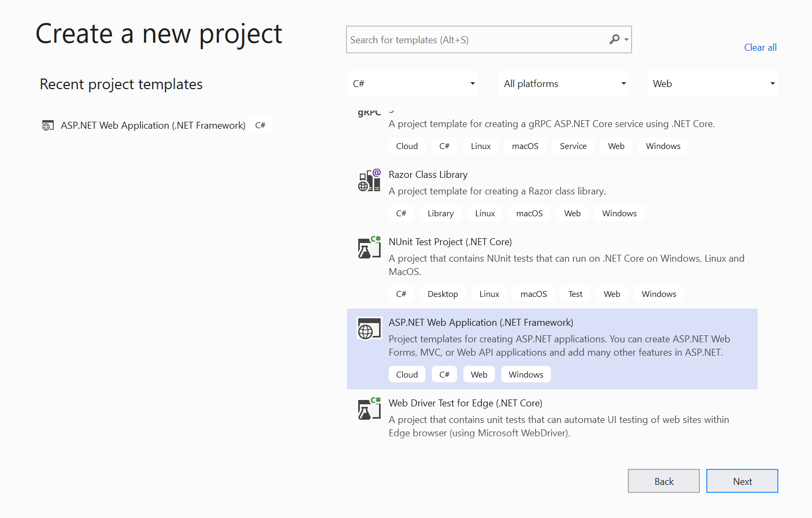
Task: Click the C# tag in ASP.NET template
Action: (x=444, y=375)
